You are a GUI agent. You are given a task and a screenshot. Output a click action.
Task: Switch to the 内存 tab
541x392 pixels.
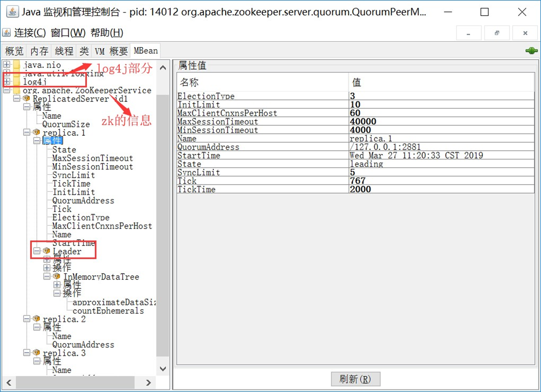[39, 51]
